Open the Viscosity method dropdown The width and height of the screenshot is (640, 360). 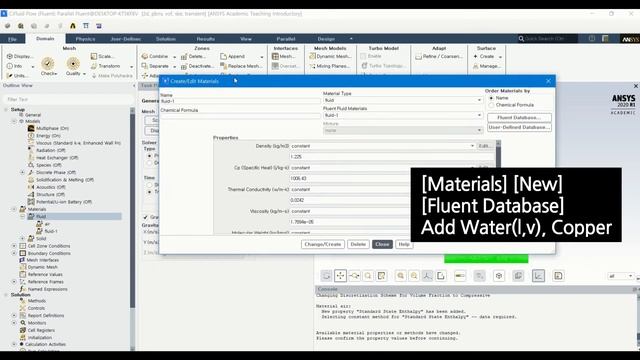pos(350,211)
